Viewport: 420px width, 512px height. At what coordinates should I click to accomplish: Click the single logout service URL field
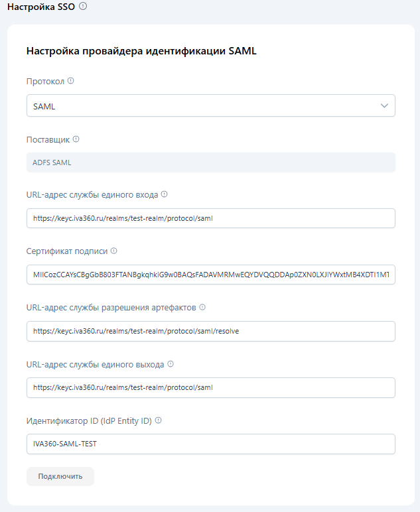pyautogui.click(x=210, y=387)
